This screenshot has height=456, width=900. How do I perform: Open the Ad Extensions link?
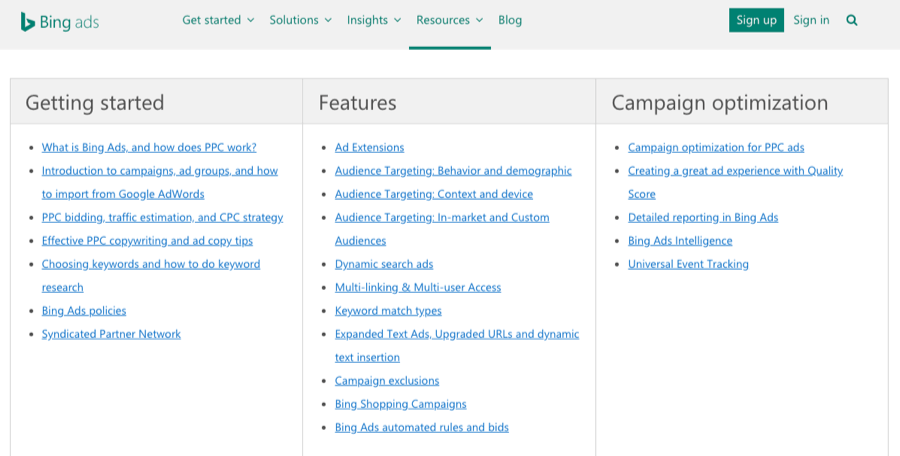tap(369, 148)
